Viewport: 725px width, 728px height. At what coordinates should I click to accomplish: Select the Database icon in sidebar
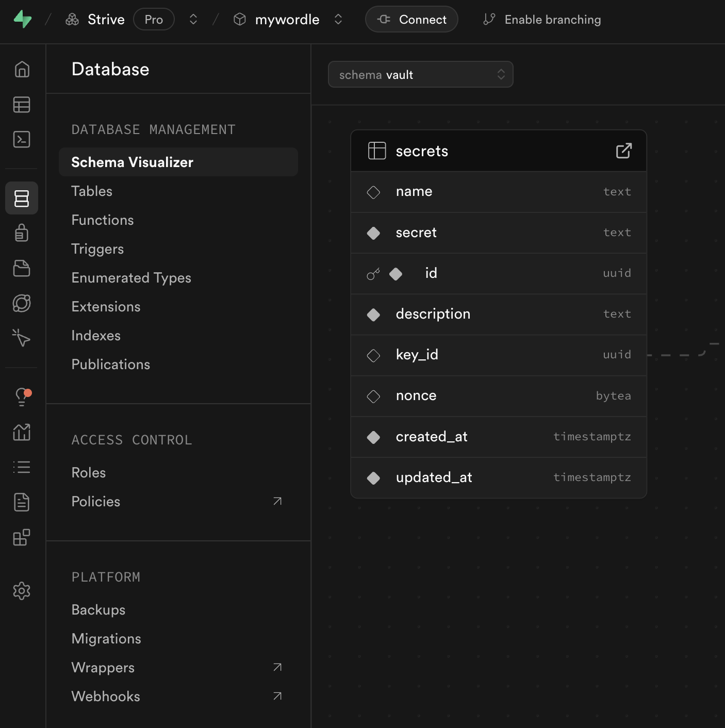pos(22,198)
